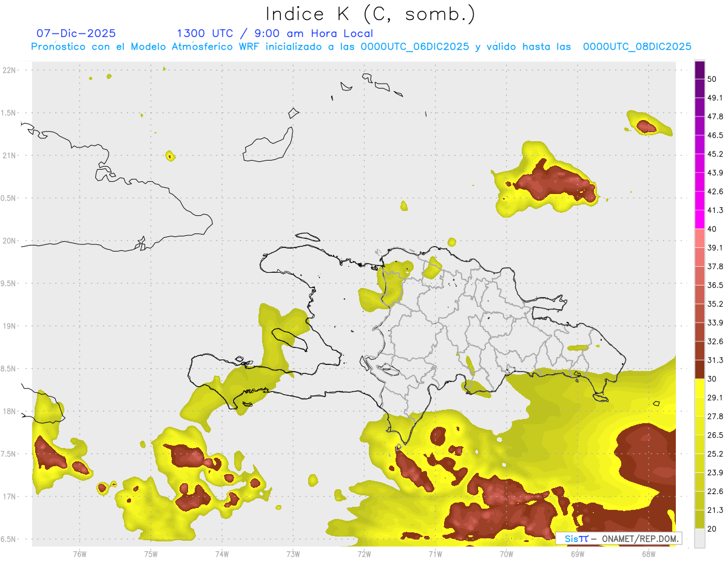728x562 pixels.
Task: Click the colorbar value '41.3'
Action: coord(715,210)
